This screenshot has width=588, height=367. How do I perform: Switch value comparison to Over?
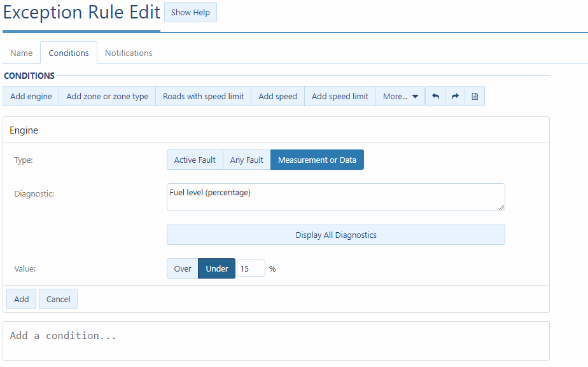coord(182,268)
